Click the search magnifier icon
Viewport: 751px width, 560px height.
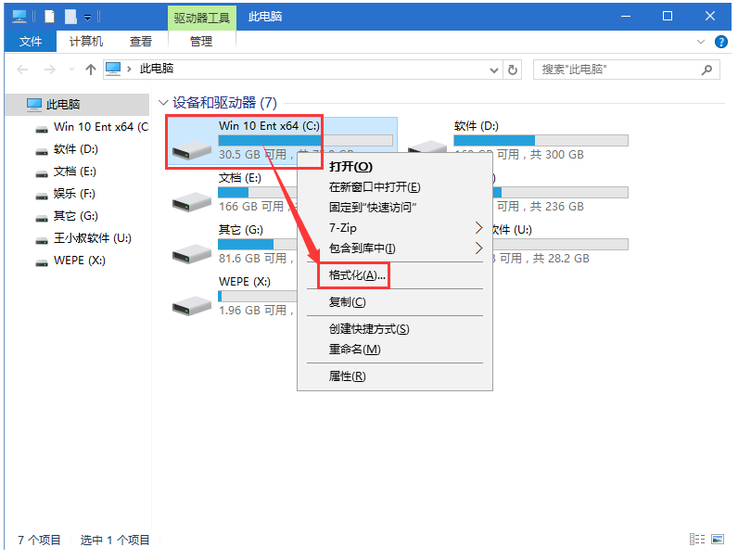[x=706, y=70]
